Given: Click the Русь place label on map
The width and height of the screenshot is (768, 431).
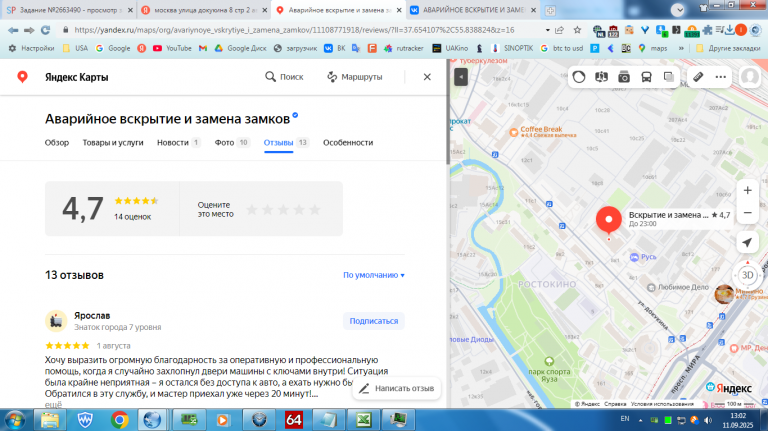Looking at the screenshot, I should (643, 257).
